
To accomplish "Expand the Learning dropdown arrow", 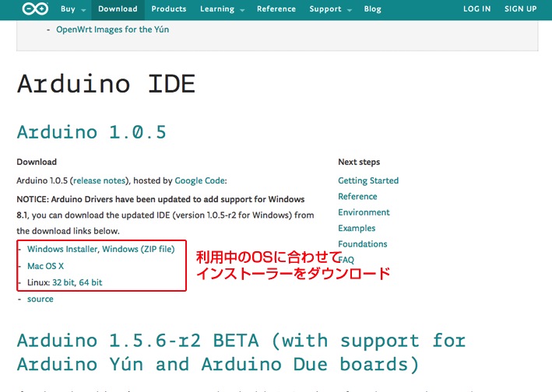I will (242, 10).
